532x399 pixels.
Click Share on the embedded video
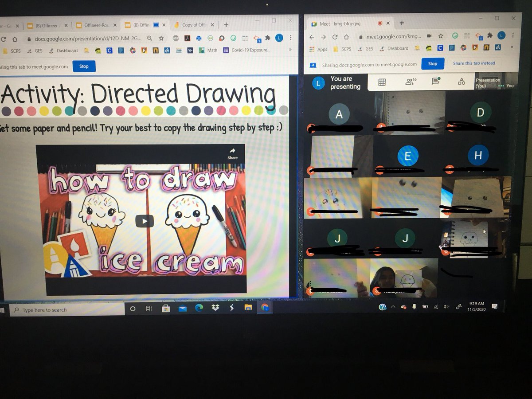(232, 153)
